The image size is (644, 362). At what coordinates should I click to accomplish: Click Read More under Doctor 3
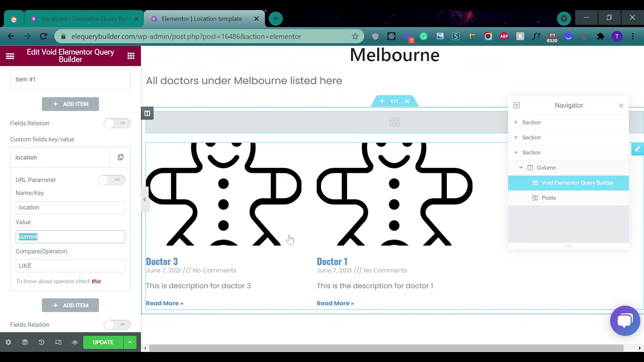[x=165, y=303]
